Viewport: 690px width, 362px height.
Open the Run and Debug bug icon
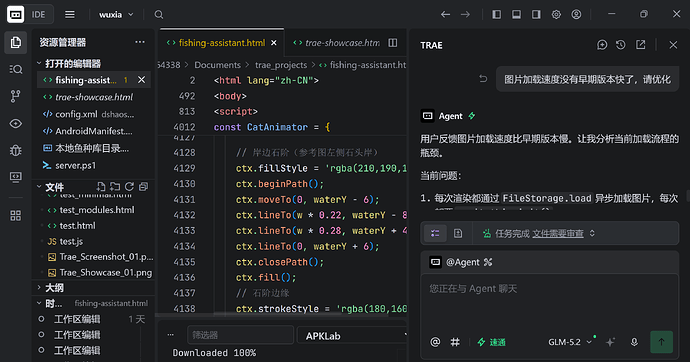pyautogui.click(x=16, y=150)
